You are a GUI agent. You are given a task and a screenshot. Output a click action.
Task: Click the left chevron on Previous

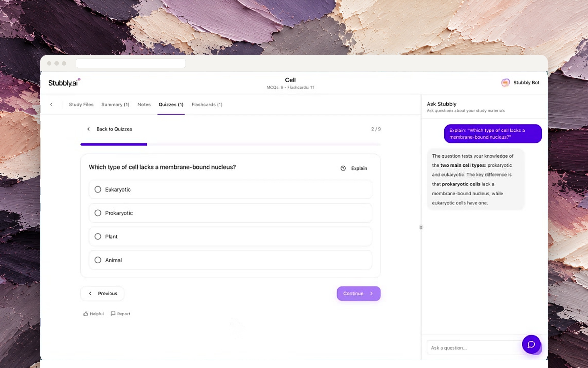[x=90, y=293]
